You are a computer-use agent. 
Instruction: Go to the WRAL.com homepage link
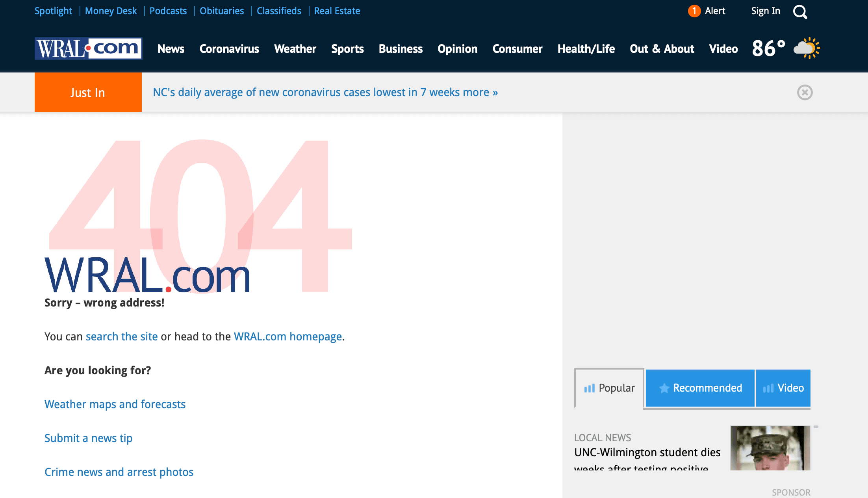[287, 336]
